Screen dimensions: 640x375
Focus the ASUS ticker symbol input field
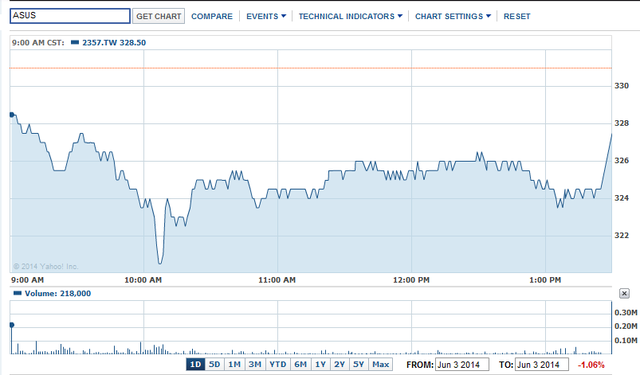tap(70, 16)
